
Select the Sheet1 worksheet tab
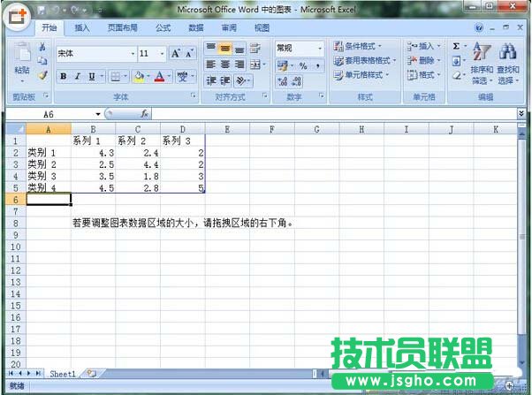tap(63, 374)
